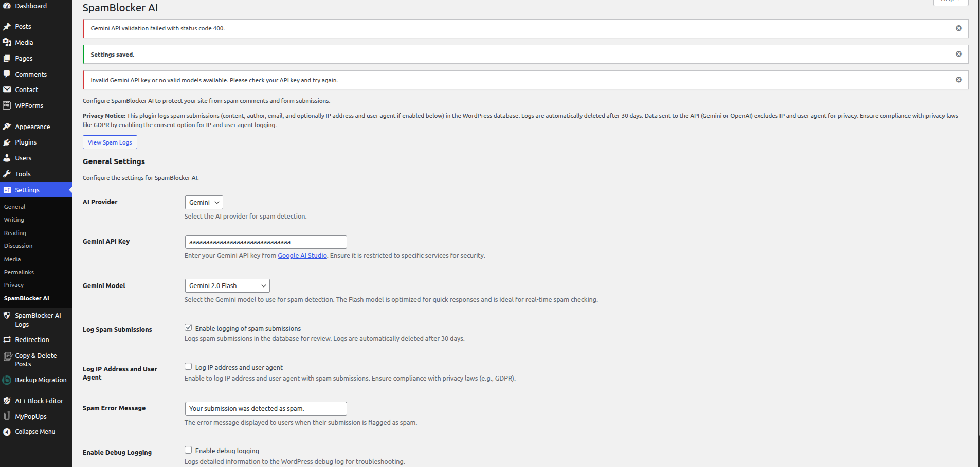Click the Enable debug logging label text

point(227,451)
